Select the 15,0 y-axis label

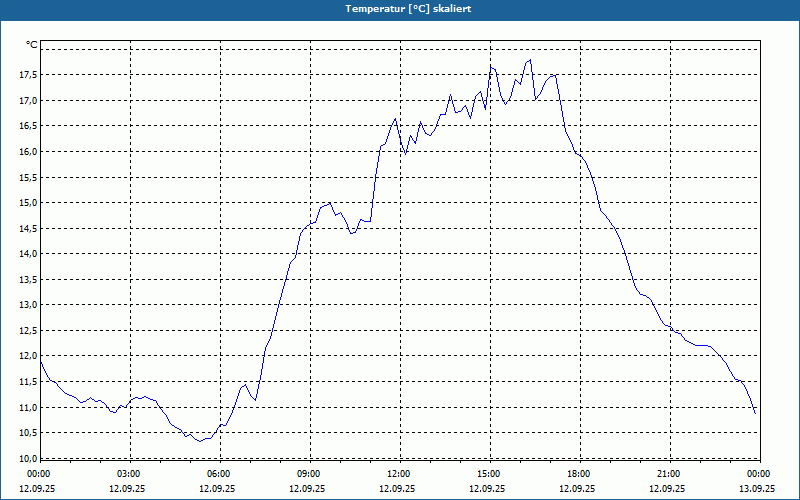click(28, 203)
